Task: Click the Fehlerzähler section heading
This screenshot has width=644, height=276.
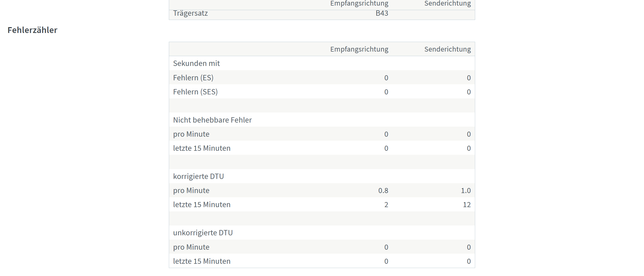Action: point(32,30)
